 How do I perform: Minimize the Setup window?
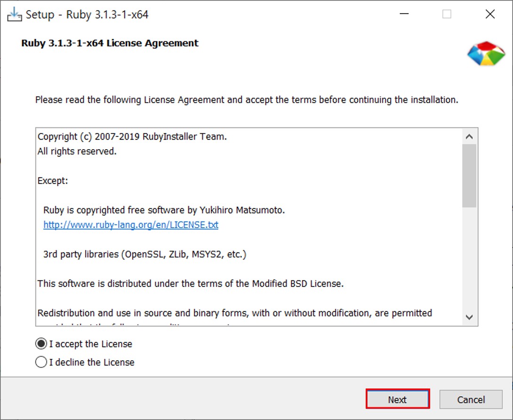point(404,14)
